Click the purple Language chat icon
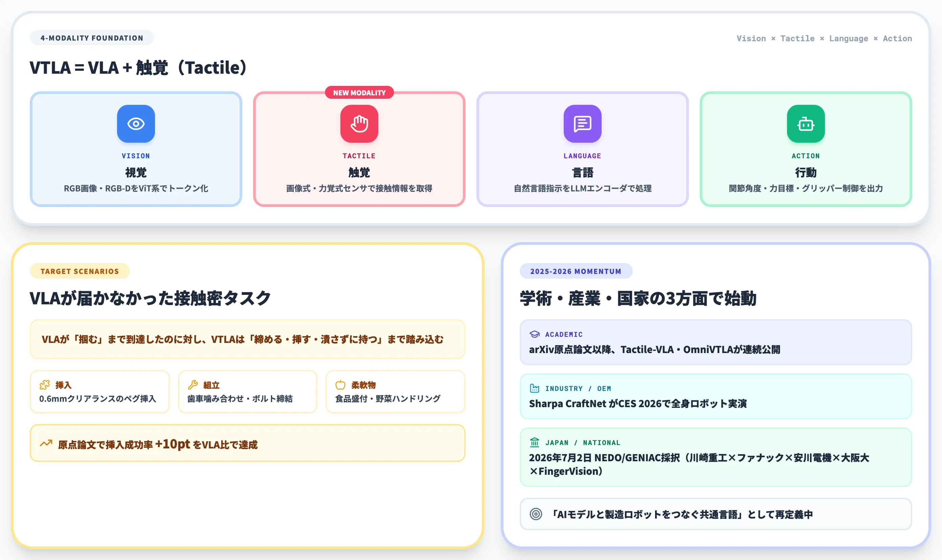 pos(582,124)
